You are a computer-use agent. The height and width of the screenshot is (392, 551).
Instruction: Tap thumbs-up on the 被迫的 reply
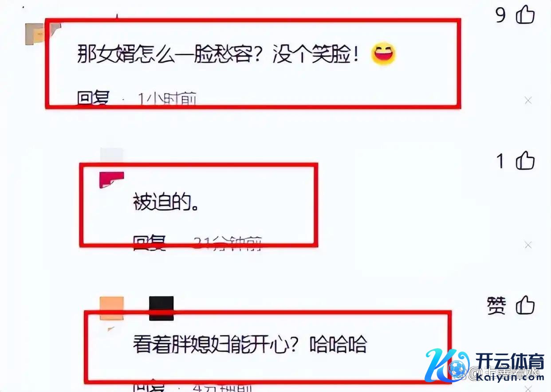point(525,160)
